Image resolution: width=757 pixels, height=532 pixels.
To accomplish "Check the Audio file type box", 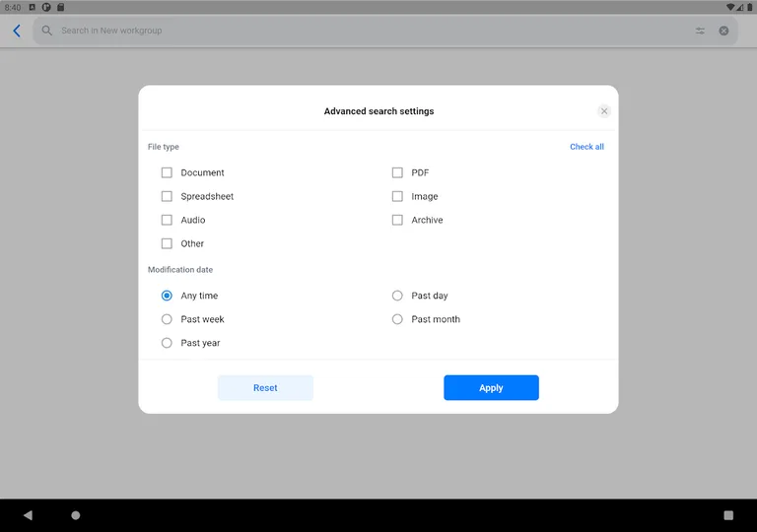I will click(x=167, y=220).
